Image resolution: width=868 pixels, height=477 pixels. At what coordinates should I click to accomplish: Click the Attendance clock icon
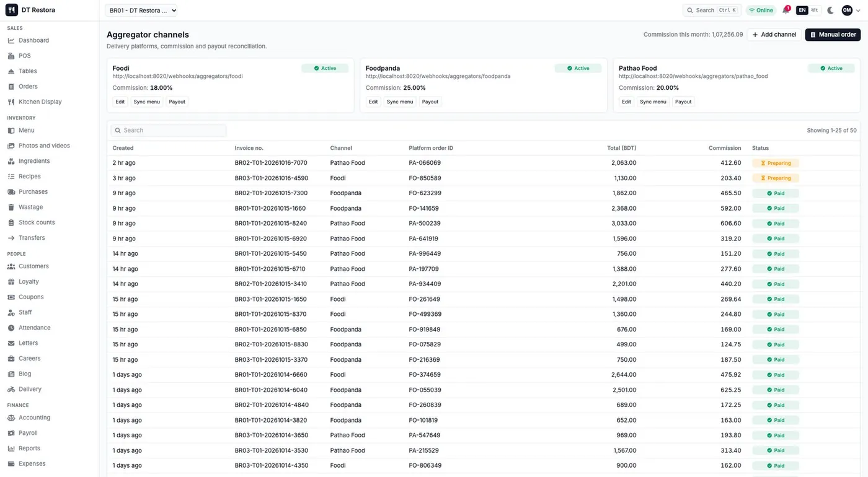tap(11, 328)
